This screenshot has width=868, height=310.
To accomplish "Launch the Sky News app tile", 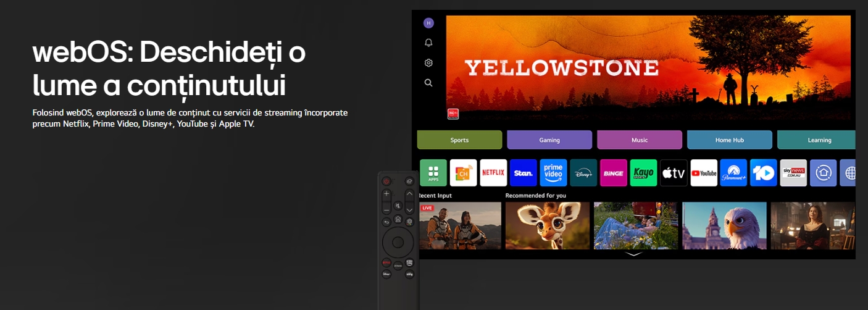I will click(x=793, y=173).
